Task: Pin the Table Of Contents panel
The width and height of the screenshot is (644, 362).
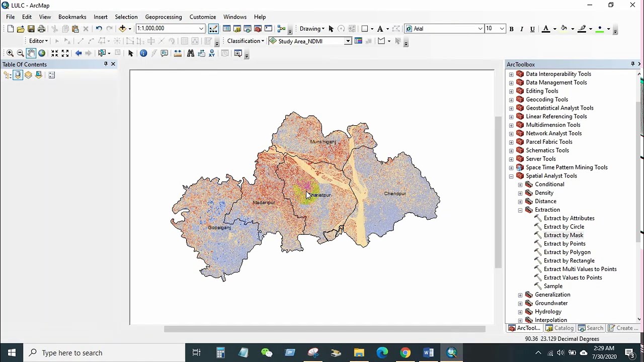Action: click(106, 64)
